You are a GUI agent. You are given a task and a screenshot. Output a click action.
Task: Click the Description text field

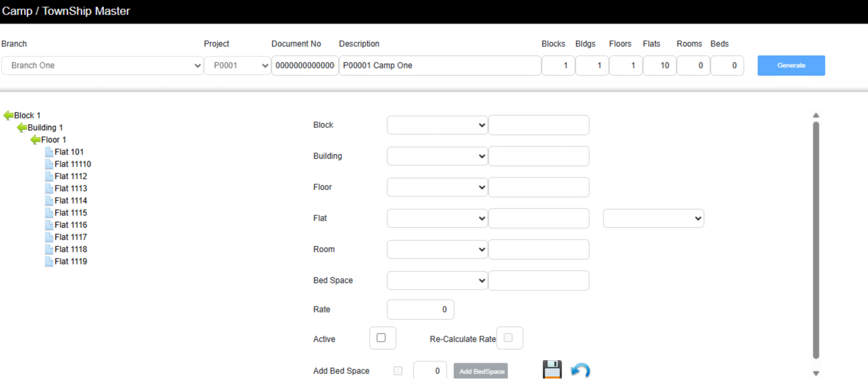click(439, 66)
